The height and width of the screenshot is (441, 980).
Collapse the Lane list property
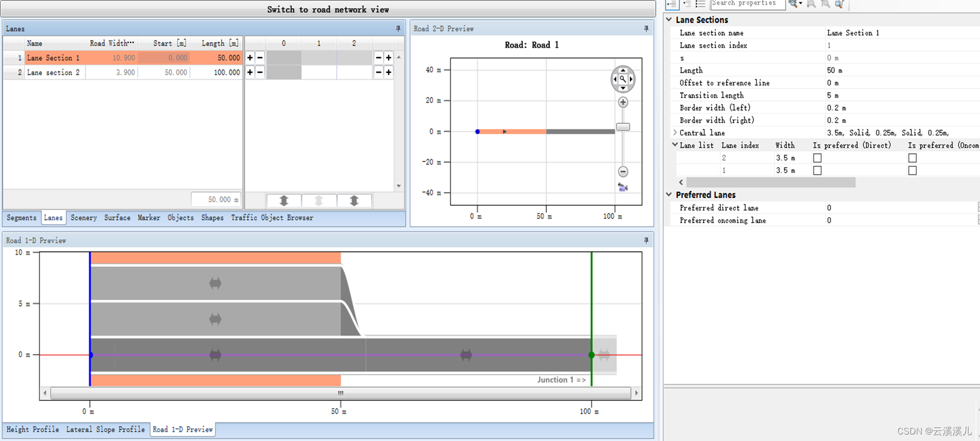click(x=675, y=145)
